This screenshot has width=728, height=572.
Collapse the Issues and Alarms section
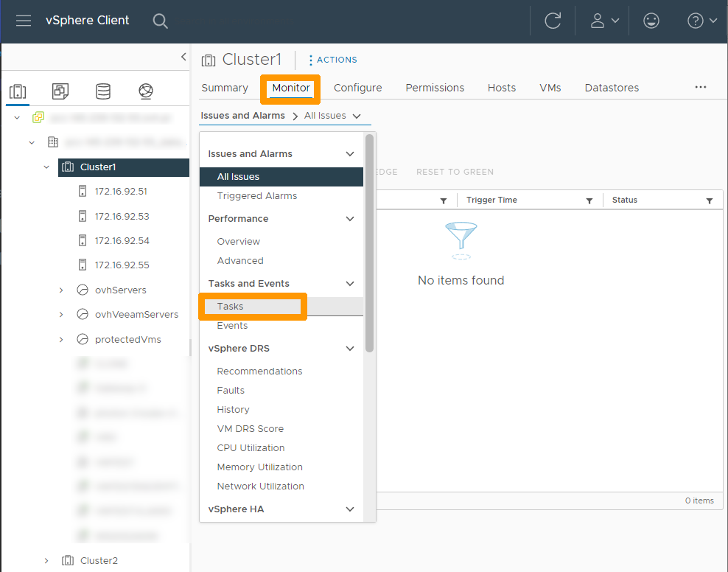[x=350, y=153]
